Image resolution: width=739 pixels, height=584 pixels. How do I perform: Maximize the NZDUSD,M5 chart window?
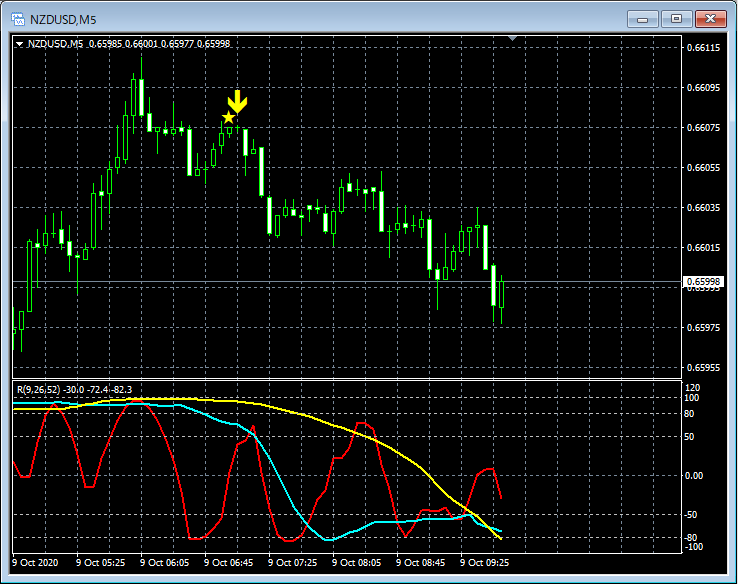[676, 19]
